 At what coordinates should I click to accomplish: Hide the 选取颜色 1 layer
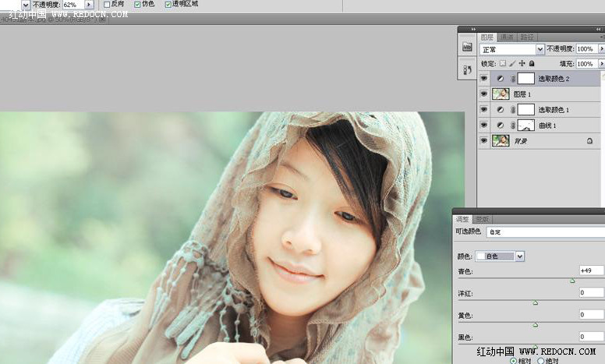tap(483, 110)
